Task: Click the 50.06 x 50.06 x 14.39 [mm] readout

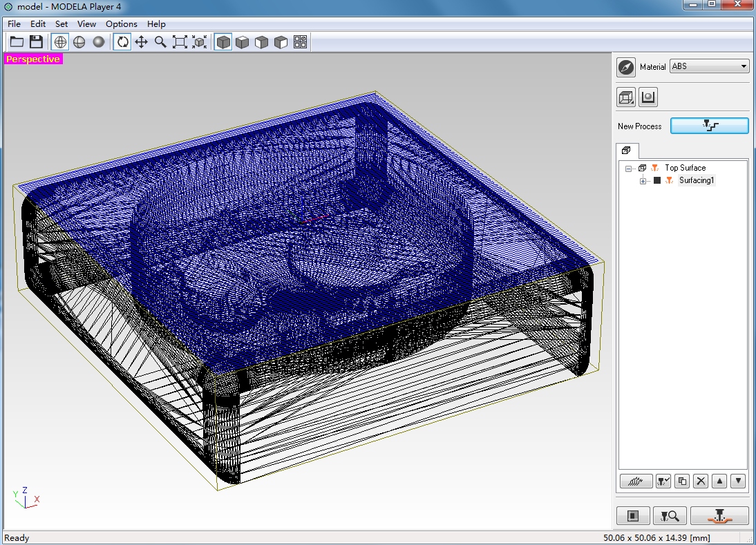Action: [x=656, y=538]
